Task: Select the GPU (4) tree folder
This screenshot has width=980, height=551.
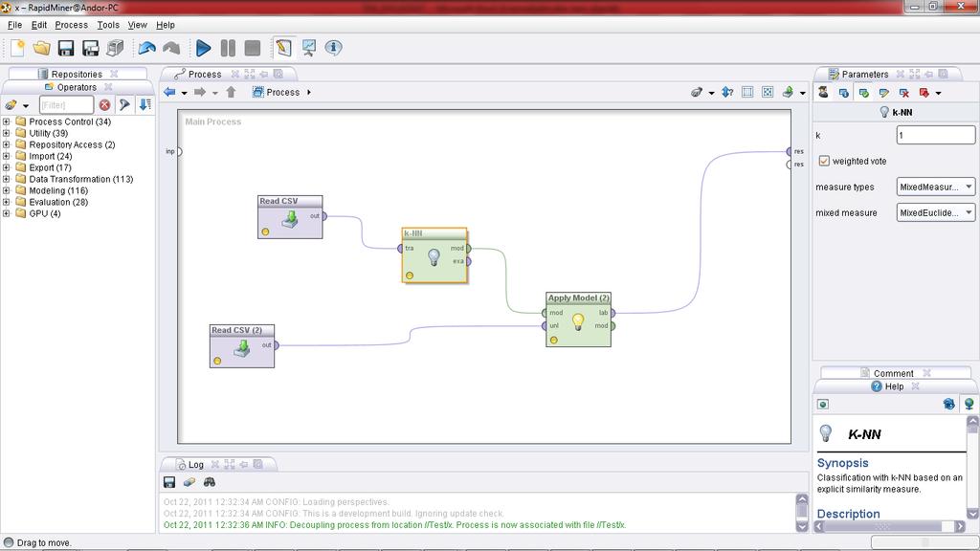Action: (45, 213)
